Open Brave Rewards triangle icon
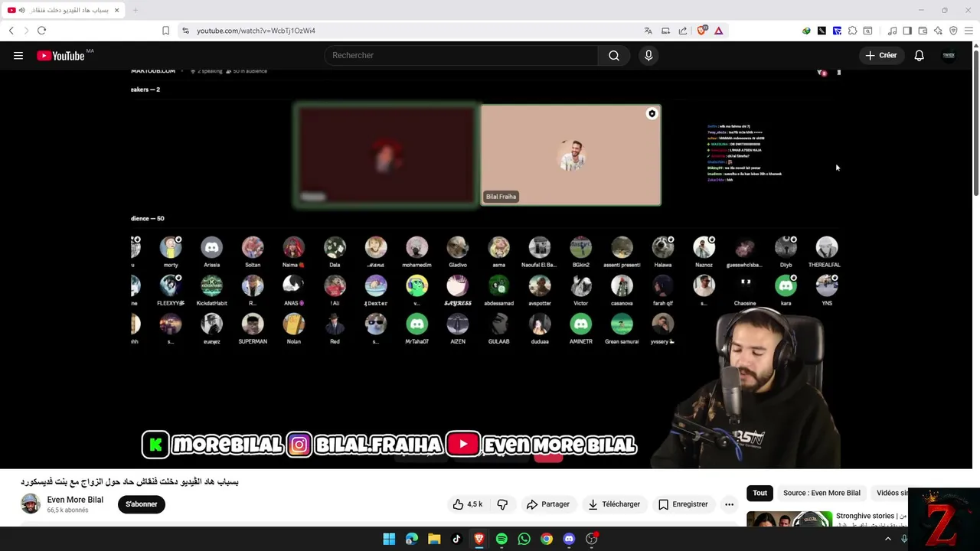The width and height of the screenshot is (980, 551). [x=719, y=31]
